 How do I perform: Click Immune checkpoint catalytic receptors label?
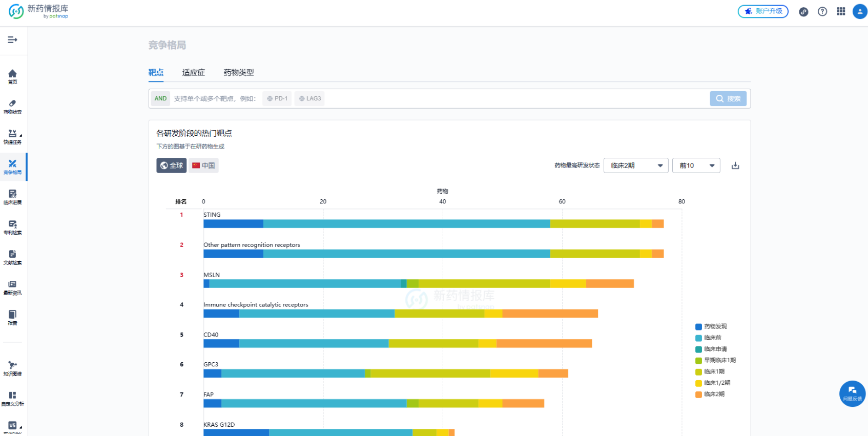coord(256,305)
